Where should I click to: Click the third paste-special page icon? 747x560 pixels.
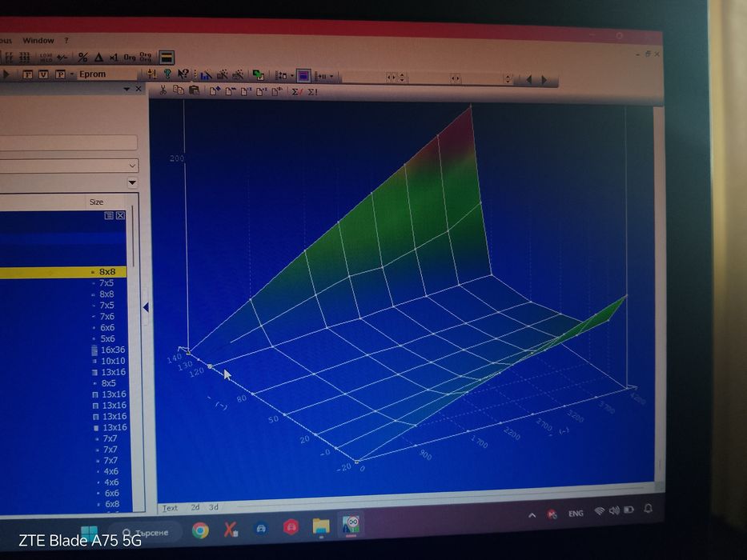[246, 91]
